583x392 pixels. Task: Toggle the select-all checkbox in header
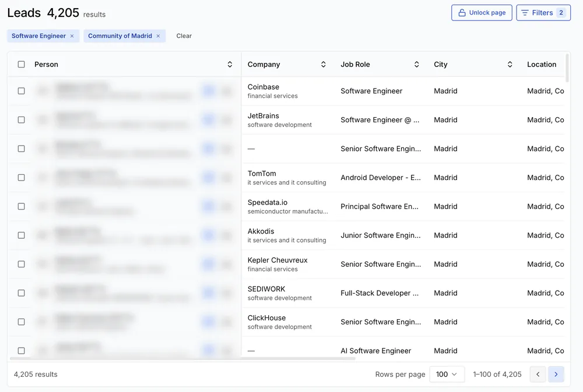(21, 64)
